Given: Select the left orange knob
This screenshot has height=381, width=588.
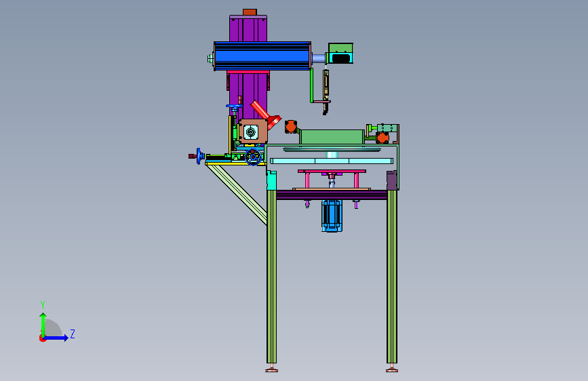Looking at the screenshot, I should (x=291, y=127).
